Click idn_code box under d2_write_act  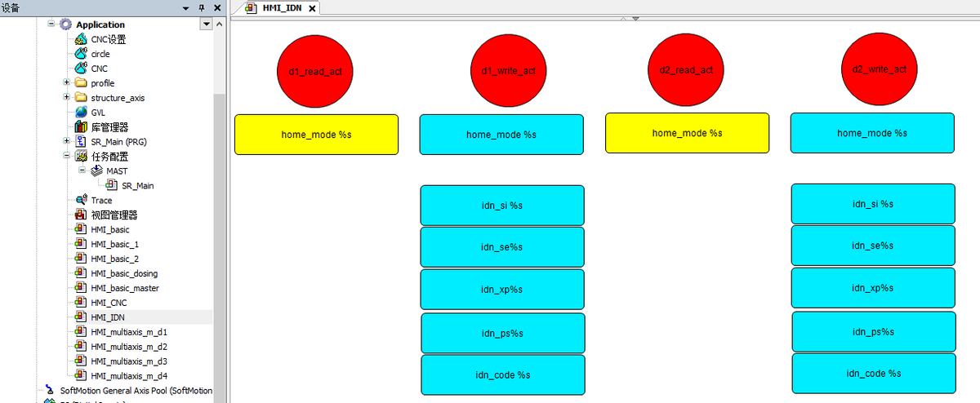873,374
